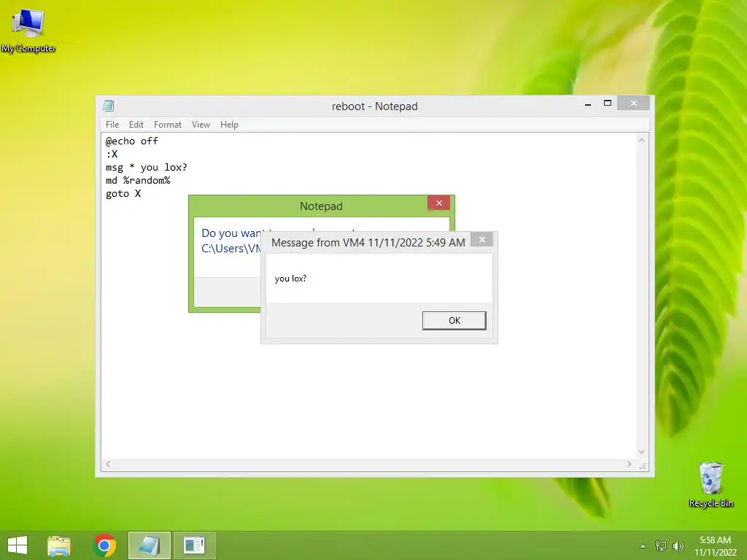
Task: Click OK in the 'you lox?' message
Action: click(x=454, y=321)
